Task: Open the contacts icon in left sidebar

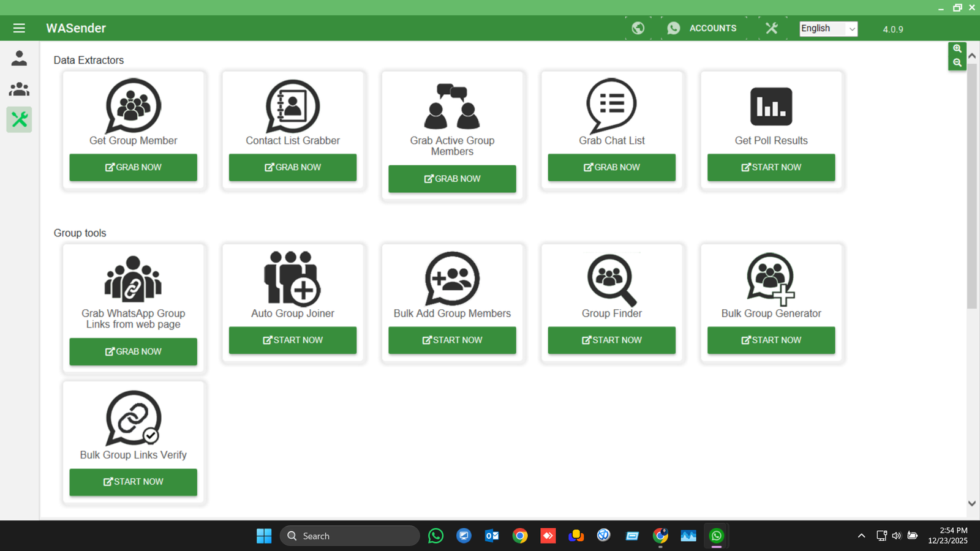Action: (x=18, y=58)
